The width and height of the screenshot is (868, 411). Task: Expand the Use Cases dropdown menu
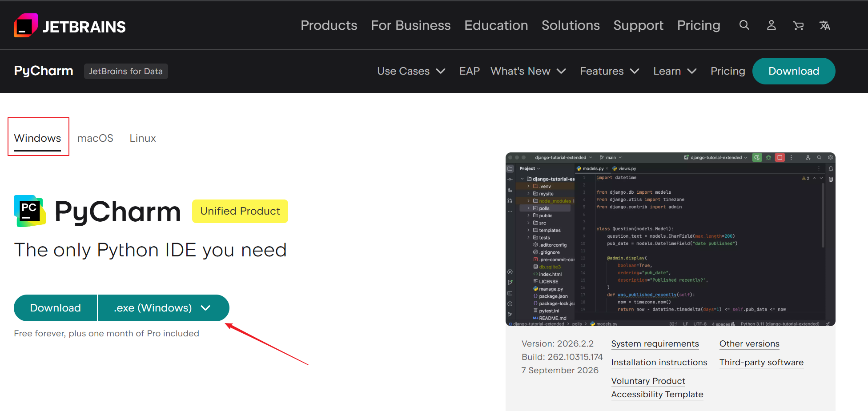[411, 71]
